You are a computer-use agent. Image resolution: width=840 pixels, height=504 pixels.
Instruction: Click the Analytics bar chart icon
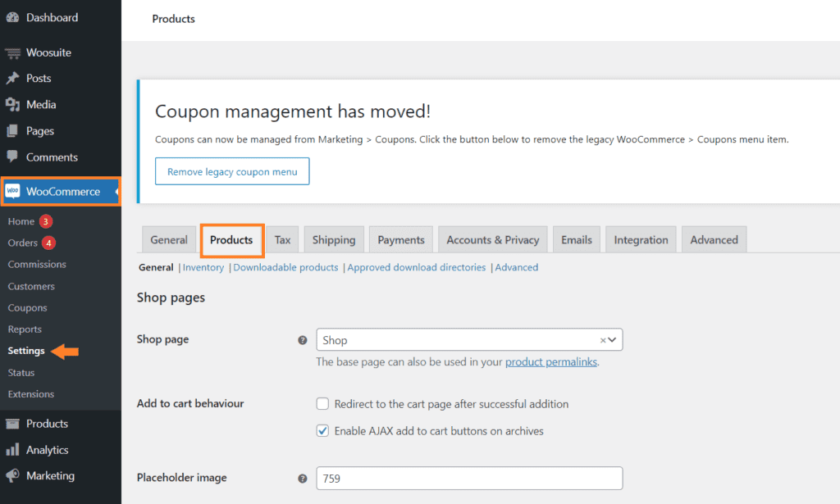point(12,449)
